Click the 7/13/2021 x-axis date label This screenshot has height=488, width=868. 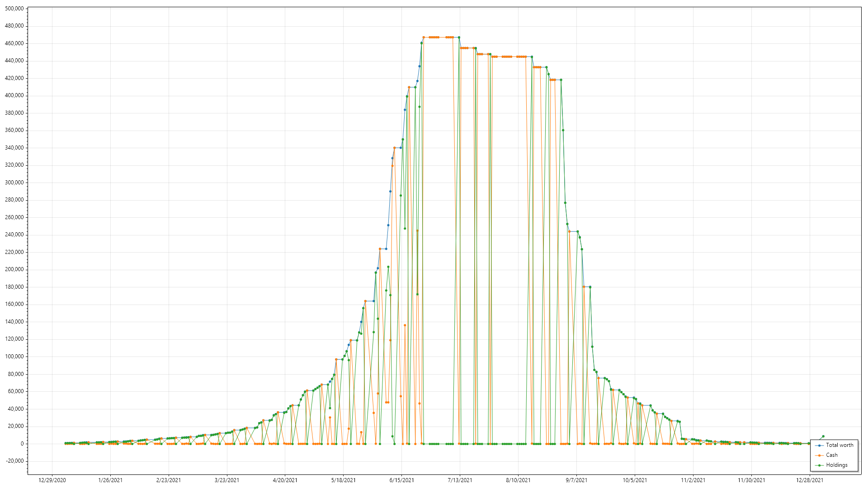[460, 480]
